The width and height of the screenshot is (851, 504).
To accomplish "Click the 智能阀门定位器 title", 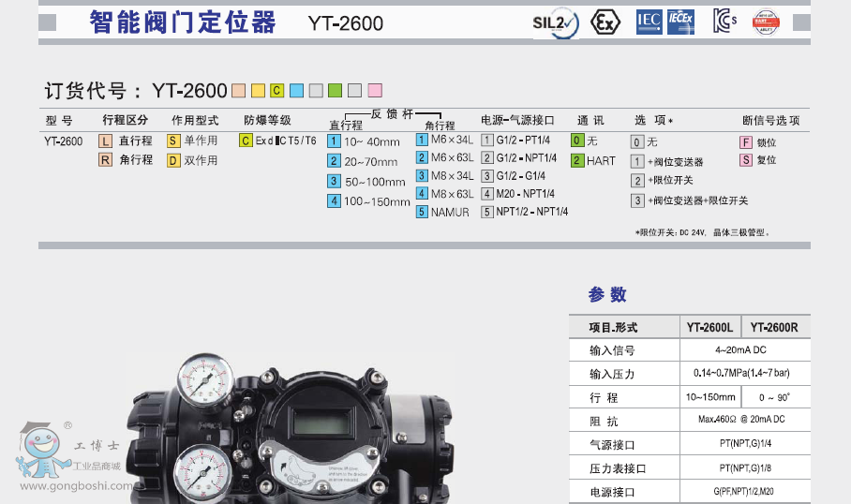I will [x=183, y=22].
